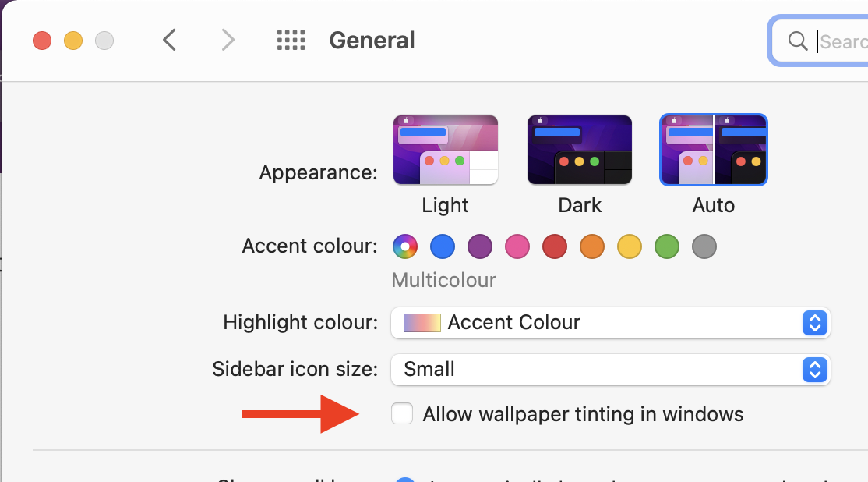Pick the yellow accent colour
This screenshot has width=868, height=482.
point(630,247)
